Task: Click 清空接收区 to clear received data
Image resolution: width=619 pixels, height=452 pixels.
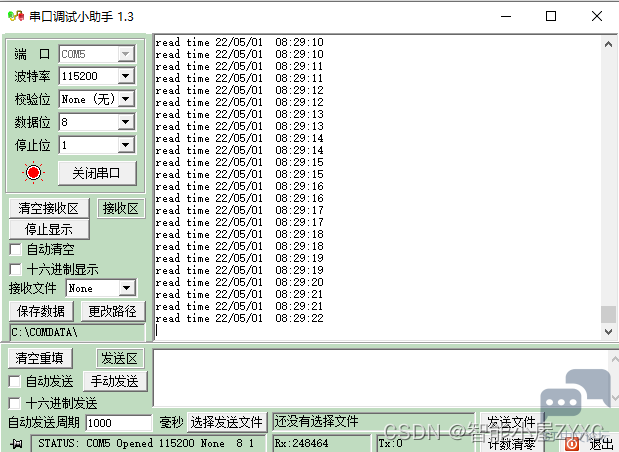Action: 49,208
